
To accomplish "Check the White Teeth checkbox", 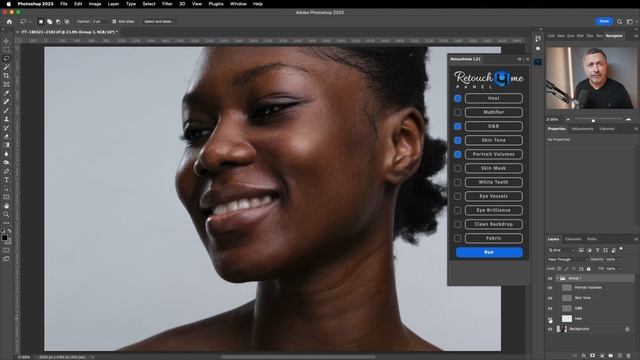I will tap(458, 182).
